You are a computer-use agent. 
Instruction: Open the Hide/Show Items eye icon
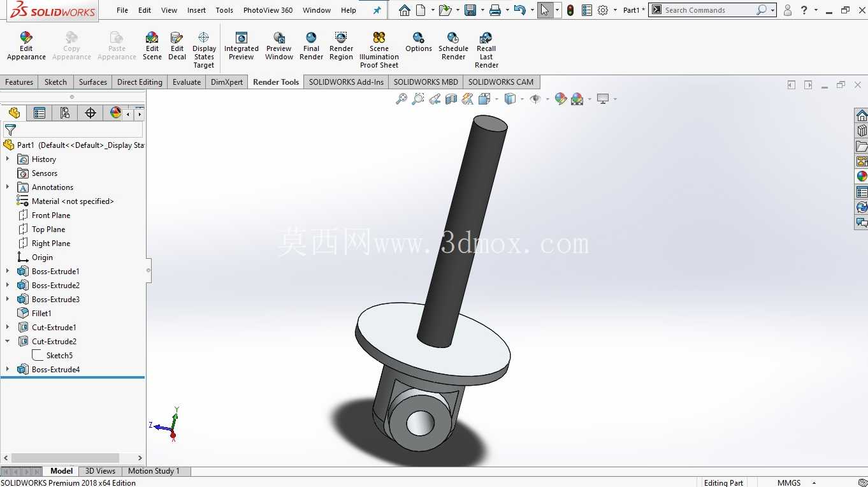click(535, 99)
